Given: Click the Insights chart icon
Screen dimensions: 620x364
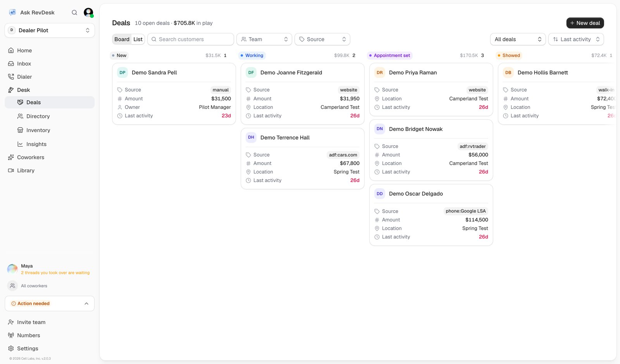Looking at the screenshot, I should coord(20,144).
